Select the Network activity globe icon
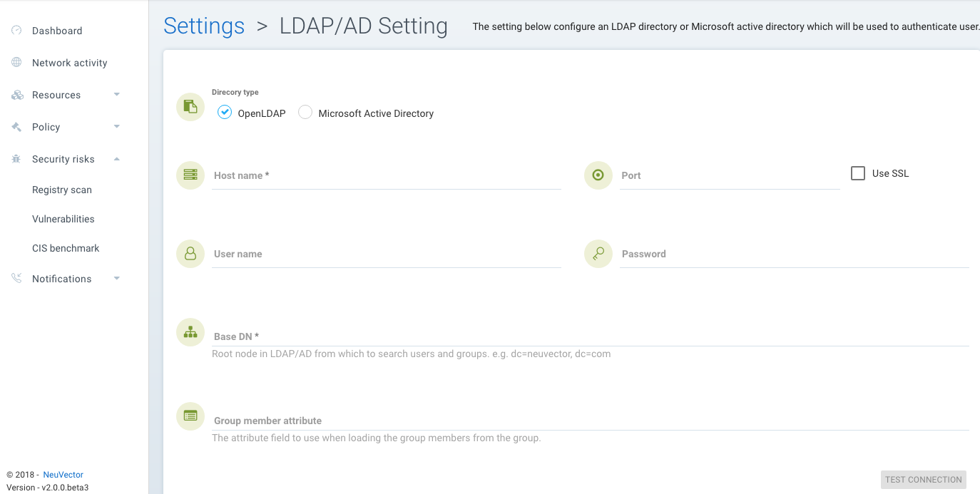The height and width of the screenshot is (494, 980). point(16,62)
